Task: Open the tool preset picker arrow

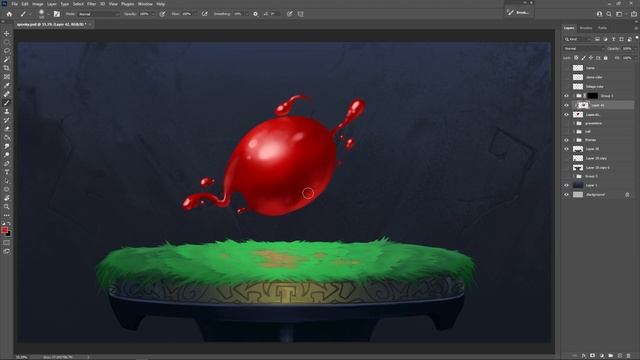Action: tap(30, 14)
